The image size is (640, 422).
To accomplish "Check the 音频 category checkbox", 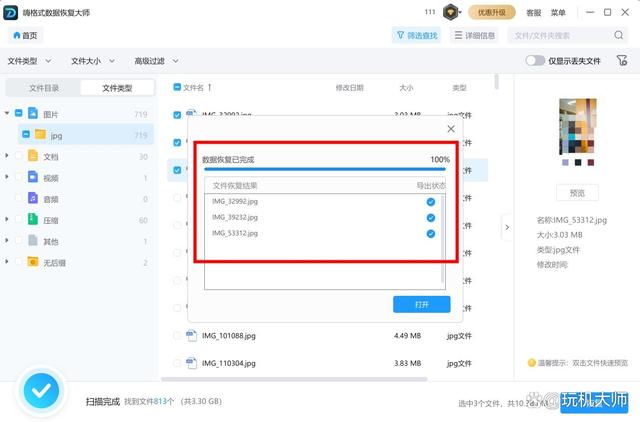I will coord(19,198).
